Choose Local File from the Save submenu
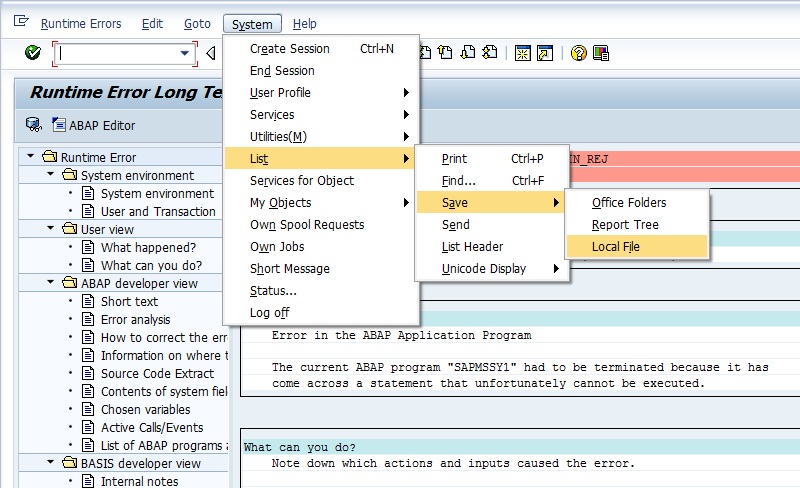Screen dimensions: 800x488 tap(616, 247)
